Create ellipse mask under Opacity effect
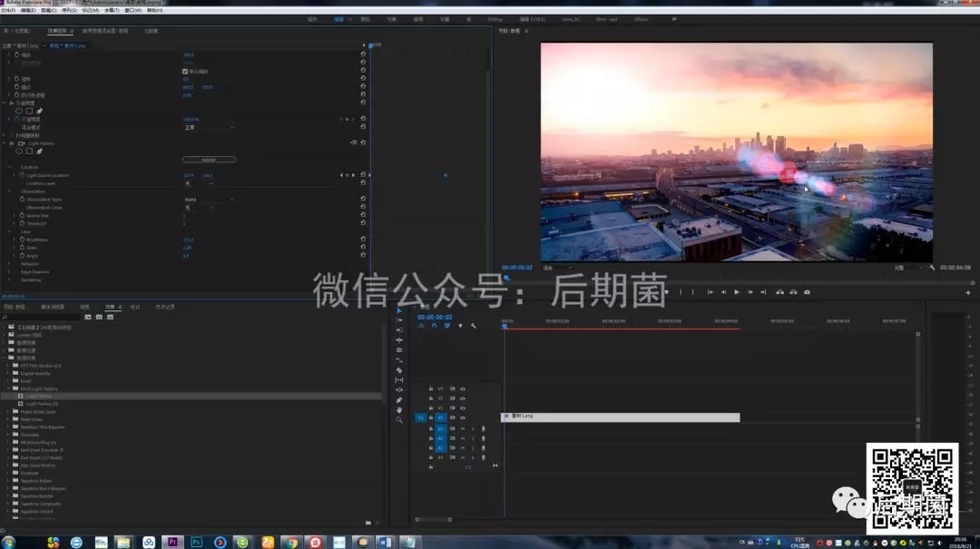The width and height of the screenshot is (980, 549). pyautogui.click(x=19, y=112)
